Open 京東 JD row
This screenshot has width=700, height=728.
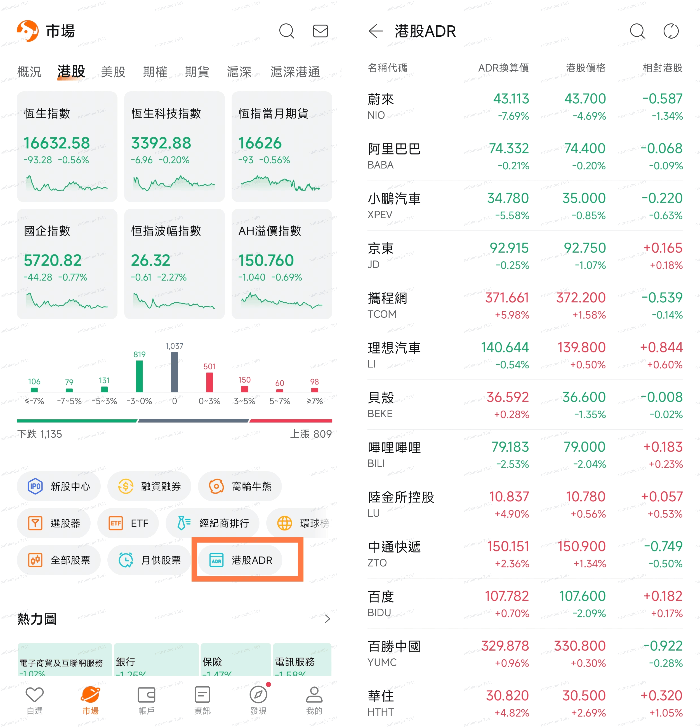525,256
